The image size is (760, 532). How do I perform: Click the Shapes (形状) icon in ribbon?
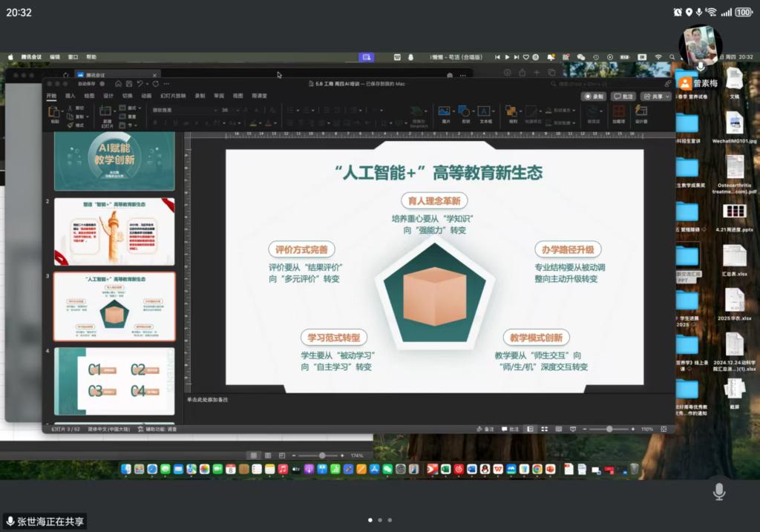coord(465,111)
